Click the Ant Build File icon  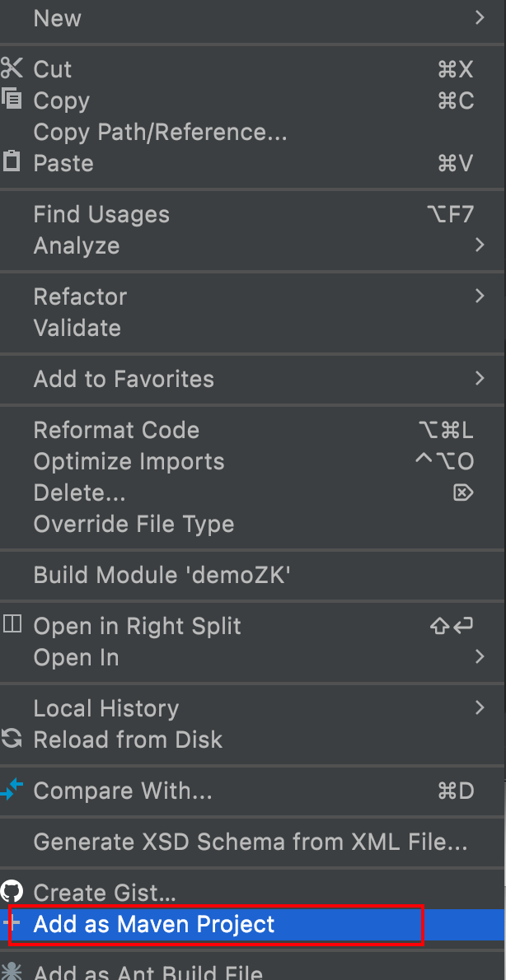(12, 973)
